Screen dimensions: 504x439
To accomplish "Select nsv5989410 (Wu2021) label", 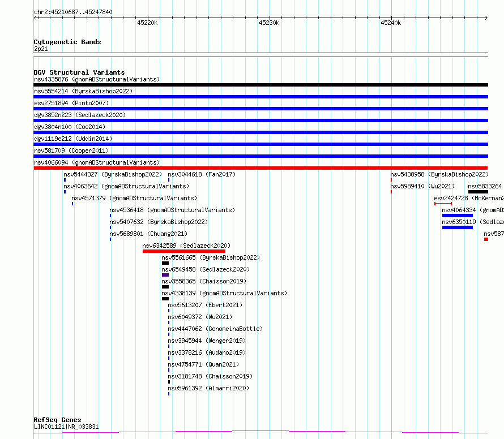I will (422, 186).
